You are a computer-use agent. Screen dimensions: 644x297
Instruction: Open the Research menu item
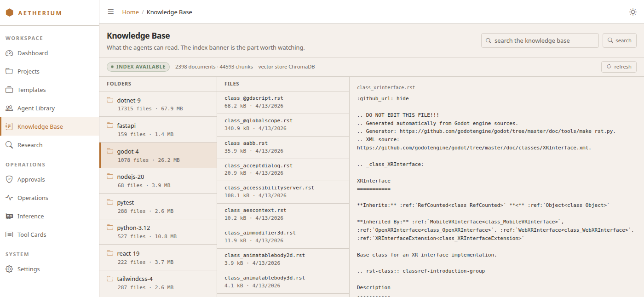pyautogui.click(x=49, y=145)
